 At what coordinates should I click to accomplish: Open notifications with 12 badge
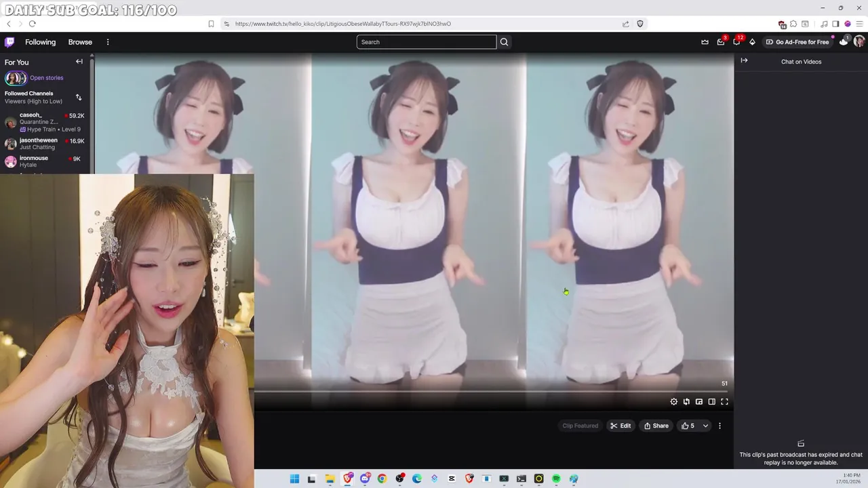pyautogui.click(x=737, y=42)
